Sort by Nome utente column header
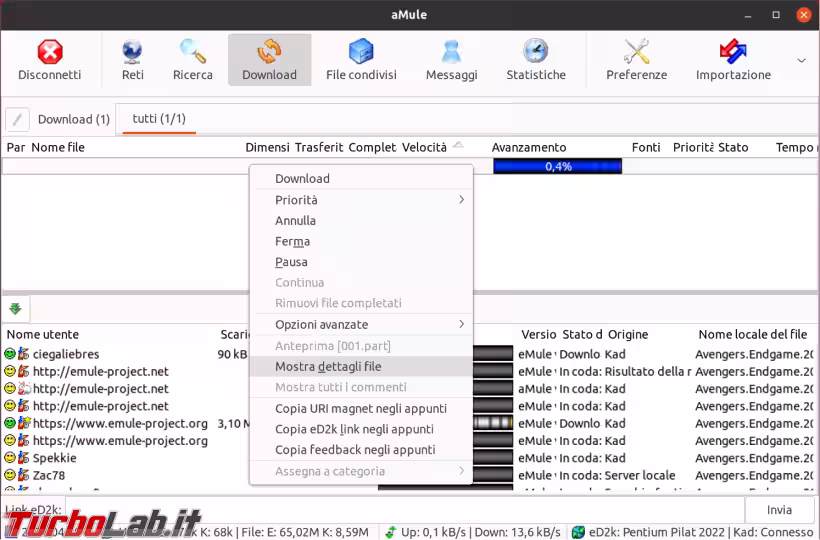This screenshot has height=540, width=820. click(x=42, y=335)
